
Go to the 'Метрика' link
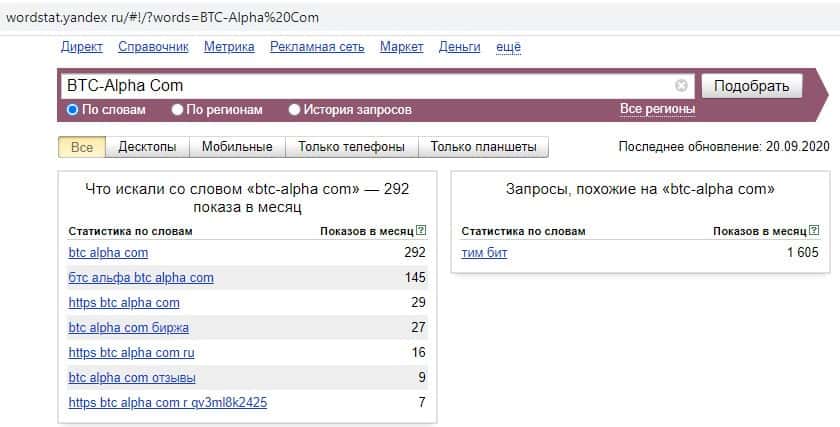tap(229, 47)
